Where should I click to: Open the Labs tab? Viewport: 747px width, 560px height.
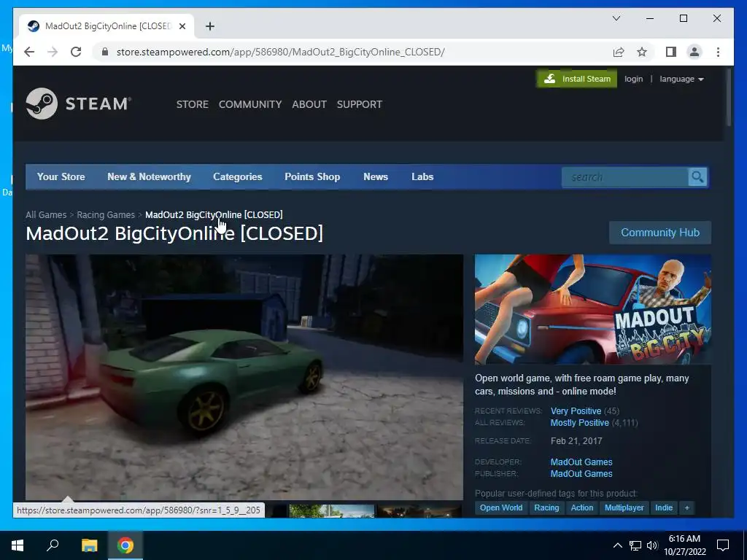(x=422, y=176)
